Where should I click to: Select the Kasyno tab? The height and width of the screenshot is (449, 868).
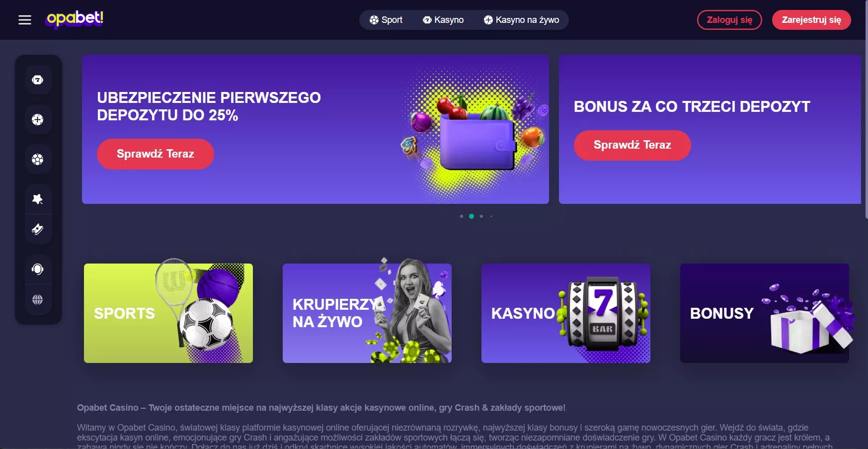443,20
